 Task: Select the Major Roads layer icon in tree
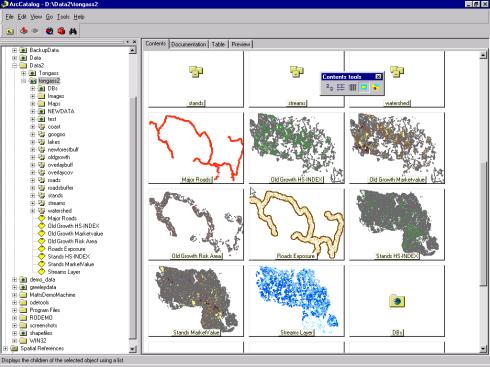tap(41, 218)
